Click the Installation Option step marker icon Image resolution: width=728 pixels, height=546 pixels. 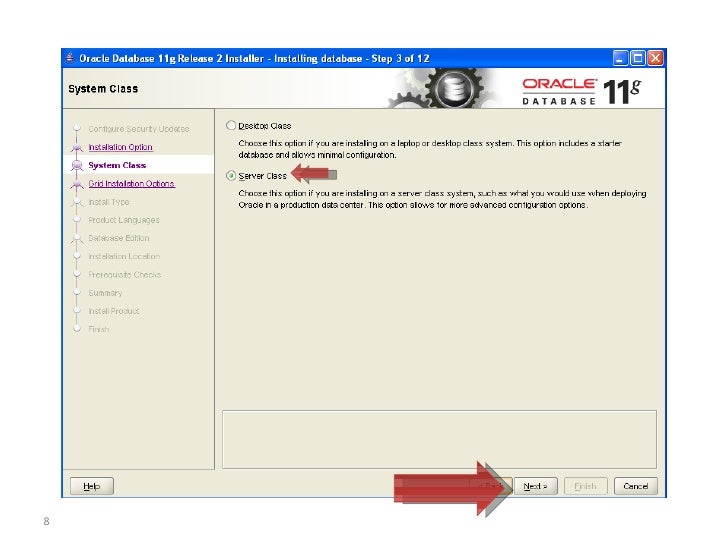[x=77, y=147]
